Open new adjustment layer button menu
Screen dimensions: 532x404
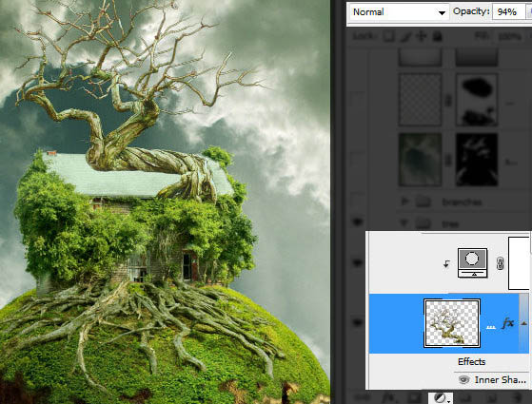[x=441, y=398]
